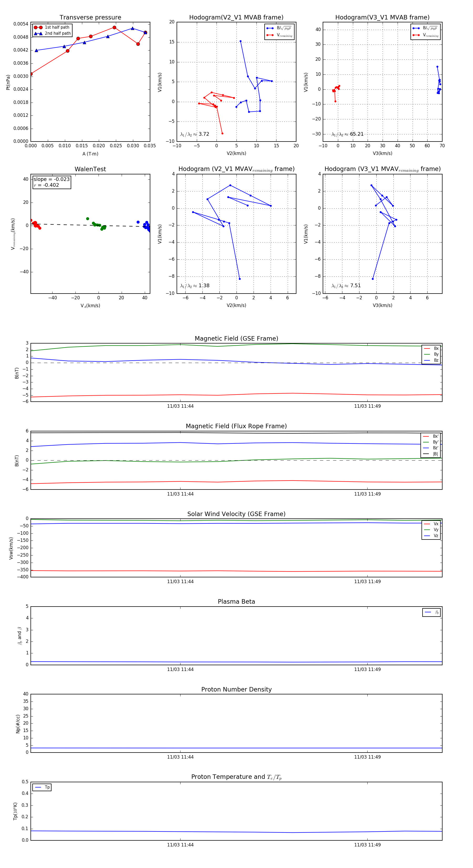This screenshot has height=868, width=473.
Task: Click the "Transverse pressure" plot title
Action: pos(90,18)
